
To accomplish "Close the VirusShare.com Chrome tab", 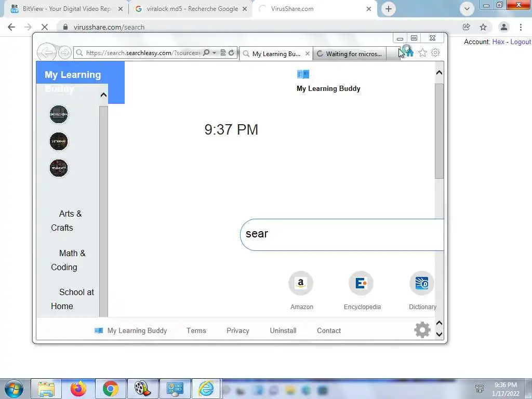I will click(x=369, y=9).
